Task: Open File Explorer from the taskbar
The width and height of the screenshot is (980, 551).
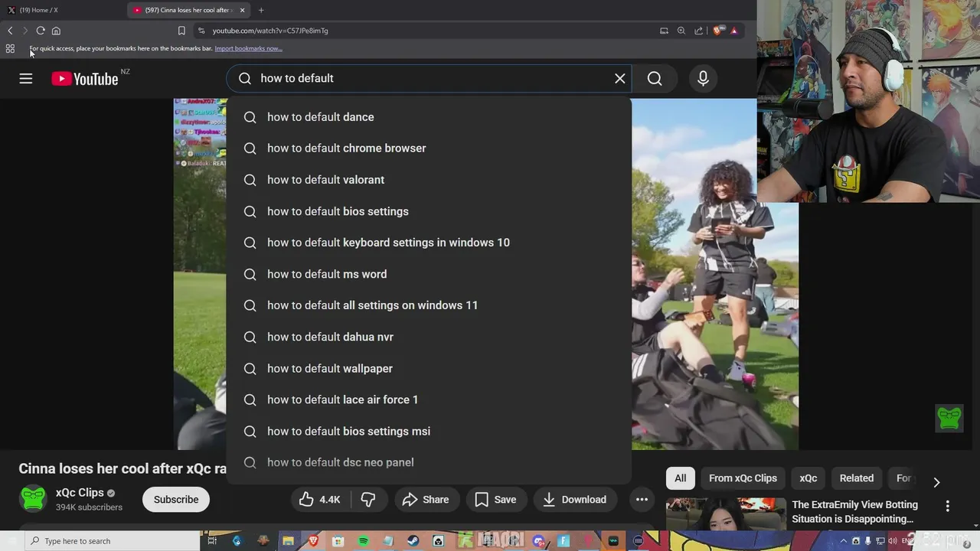Action: point(288,541)
